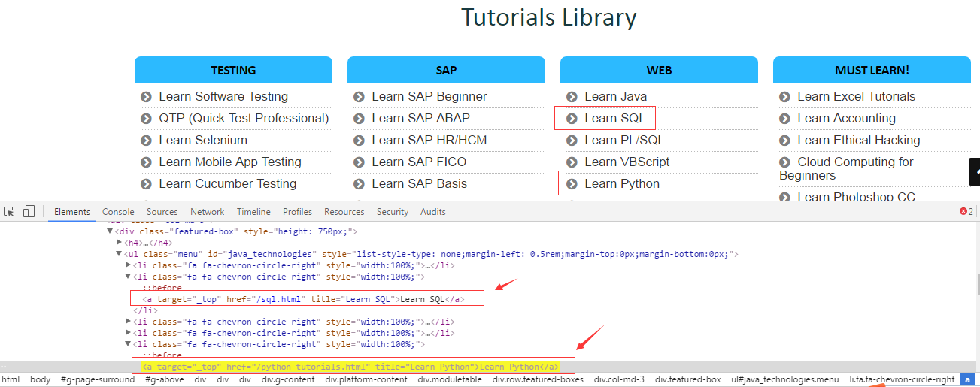The height and width of the screenshot is (387, 980).
Task: Click chevron icon beside Learn Selenium
Action: (147, 141)
